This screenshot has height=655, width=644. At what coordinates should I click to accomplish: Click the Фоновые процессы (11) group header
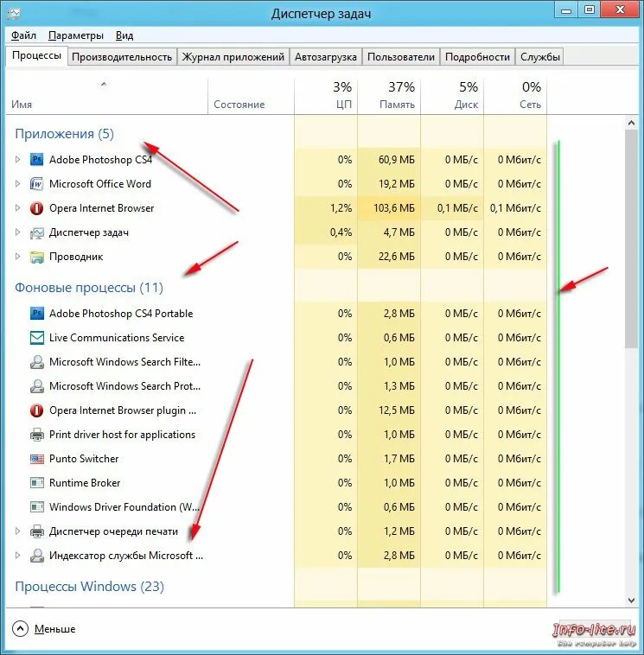[x=89, y=288]
